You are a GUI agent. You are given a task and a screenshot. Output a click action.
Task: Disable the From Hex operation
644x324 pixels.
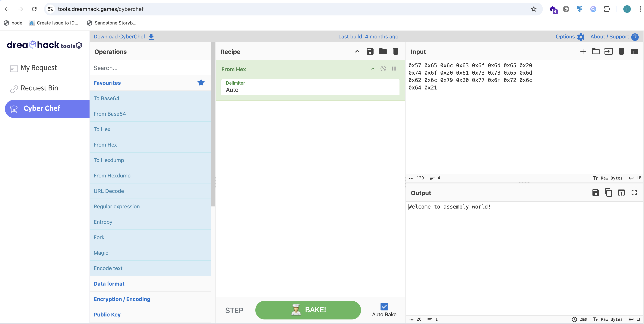(x=383, y=69)
